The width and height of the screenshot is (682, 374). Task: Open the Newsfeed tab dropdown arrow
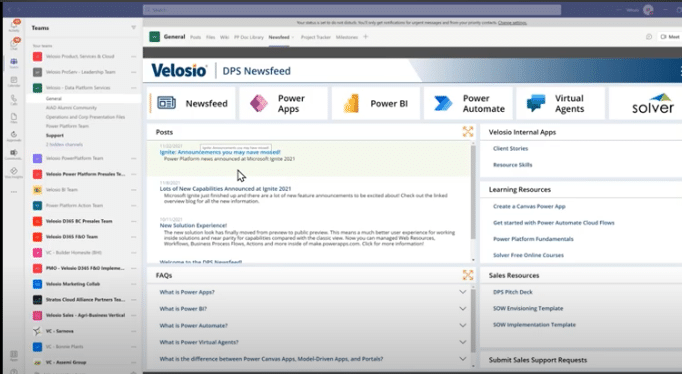point(293,37)
